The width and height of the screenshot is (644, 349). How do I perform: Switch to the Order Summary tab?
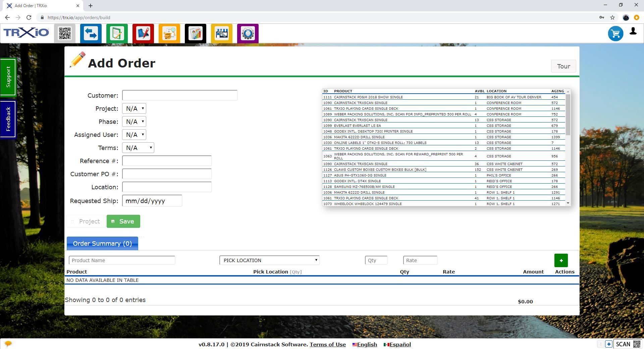tap(102, 243)
